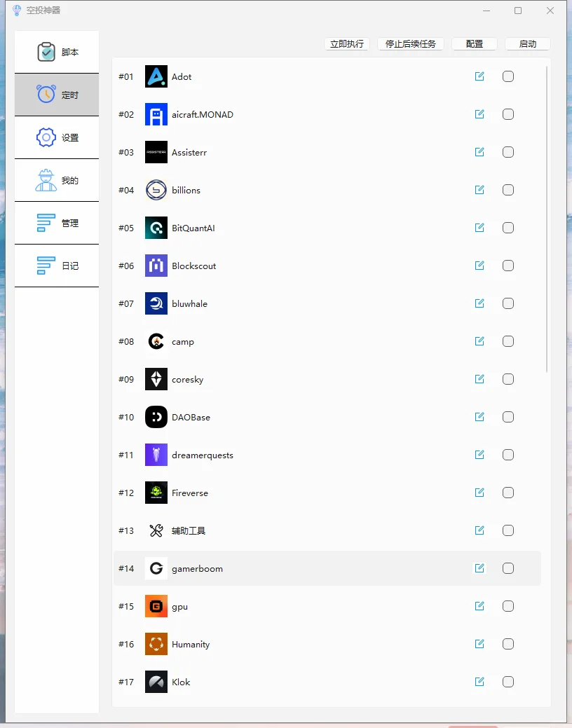This screenshot has height=728, width=572.
Task: Click the bluwhale logo icon
Action: point(156,303)
